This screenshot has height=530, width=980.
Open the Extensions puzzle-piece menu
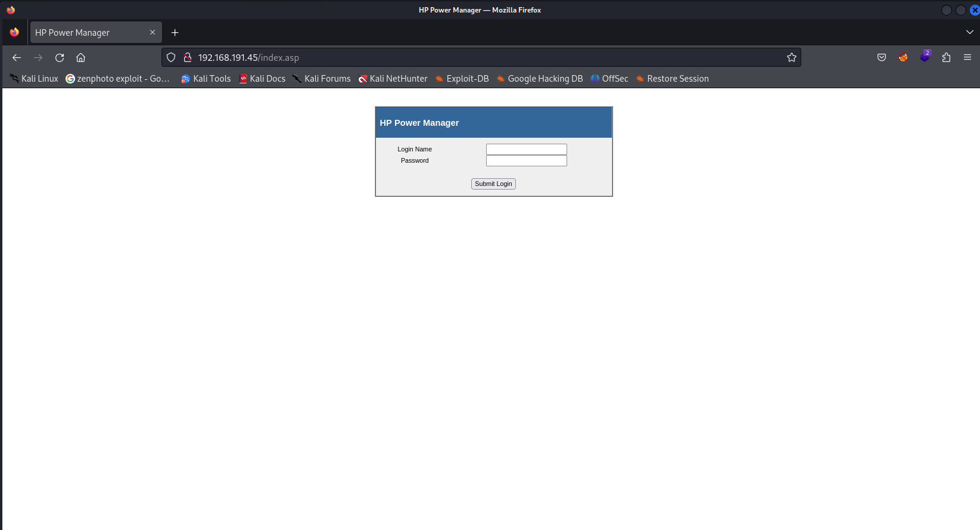tap(946, 58)
